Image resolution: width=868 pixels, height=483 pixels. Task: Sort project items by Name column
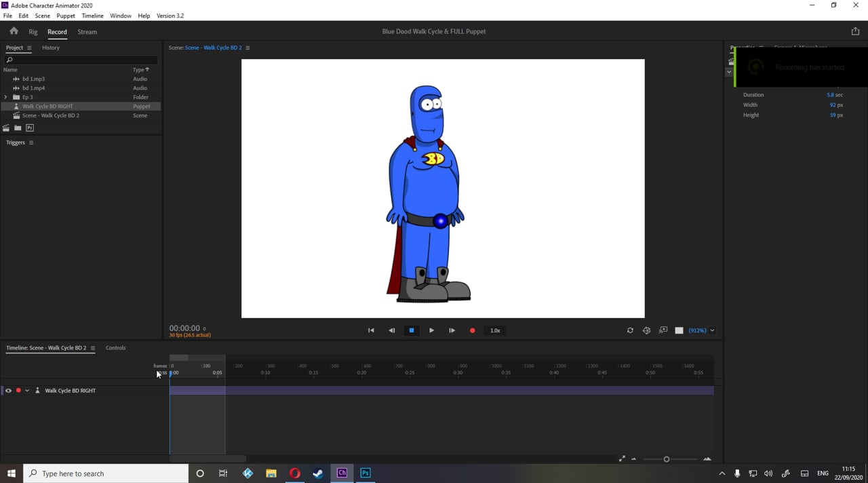(x=10, y=70)
